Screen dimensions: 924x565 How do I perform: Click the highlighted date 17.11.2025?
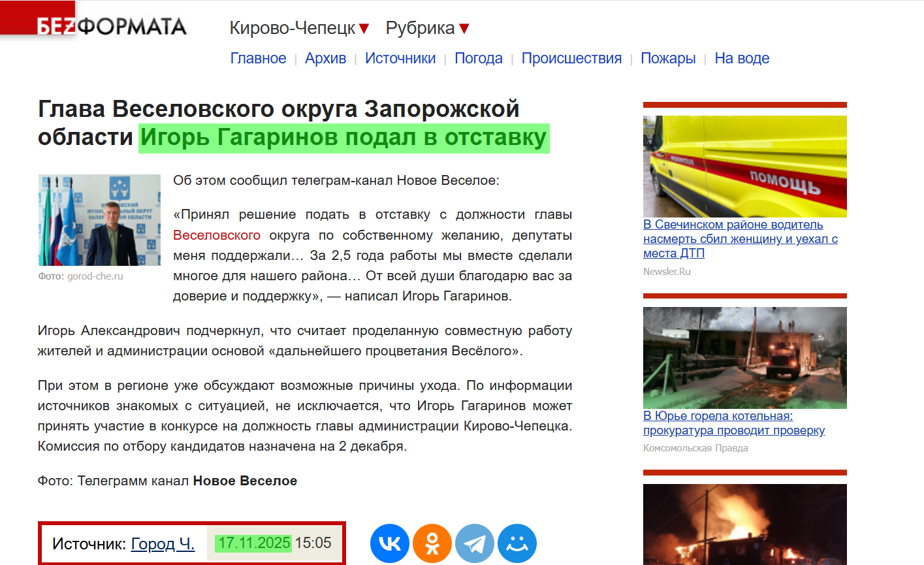255,542
